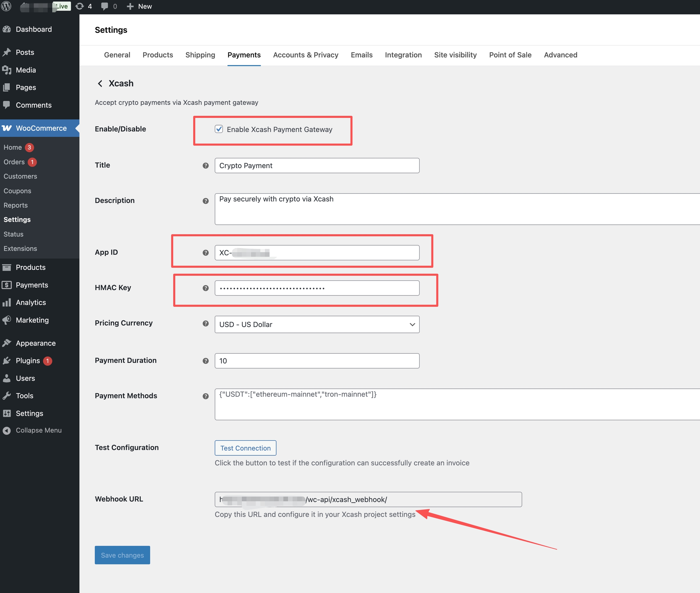The width and height of the screenshot is (700, 593).
Task: Switch to the Shipping tab
Action: 200,55
